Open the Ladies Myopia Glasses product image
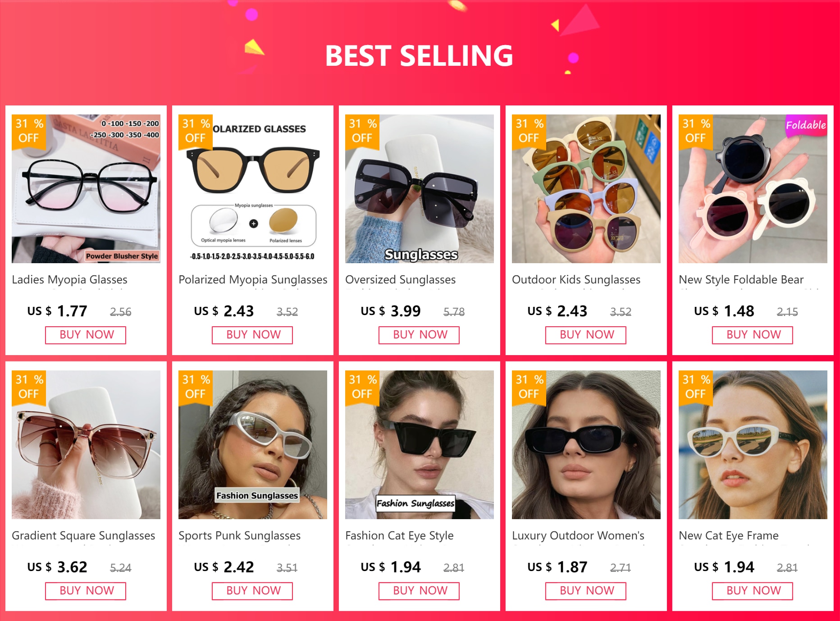The image size is (840, 621). point(86,188)
